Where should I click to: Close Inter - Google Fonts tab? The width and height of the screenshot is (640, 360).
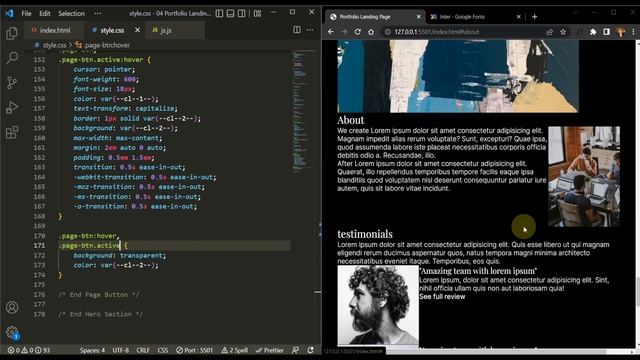[x=518, y=17]
